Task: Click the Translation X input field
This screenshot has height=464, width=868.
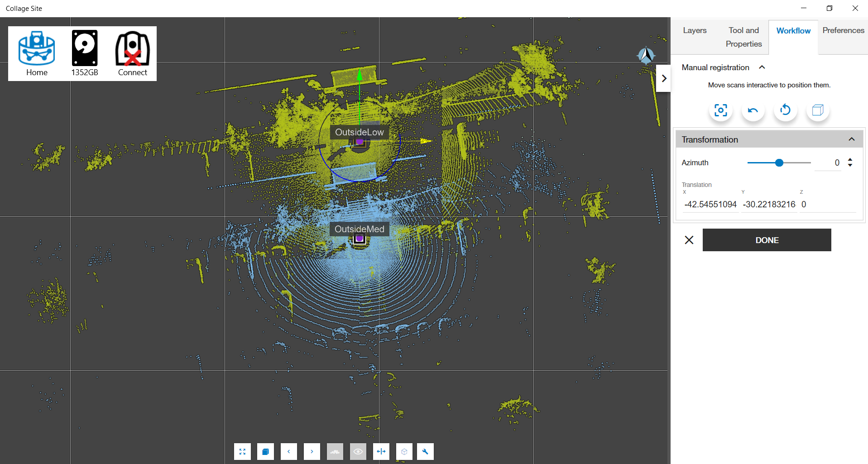Action: [710, 205]
